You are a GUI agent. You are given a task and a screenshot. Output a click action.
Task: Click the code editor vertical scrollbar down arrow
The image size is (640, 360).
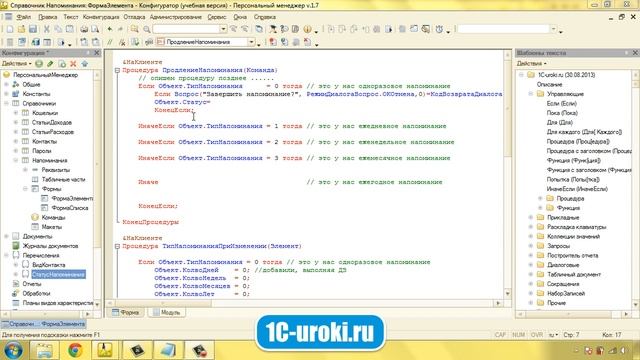point(508,293)
